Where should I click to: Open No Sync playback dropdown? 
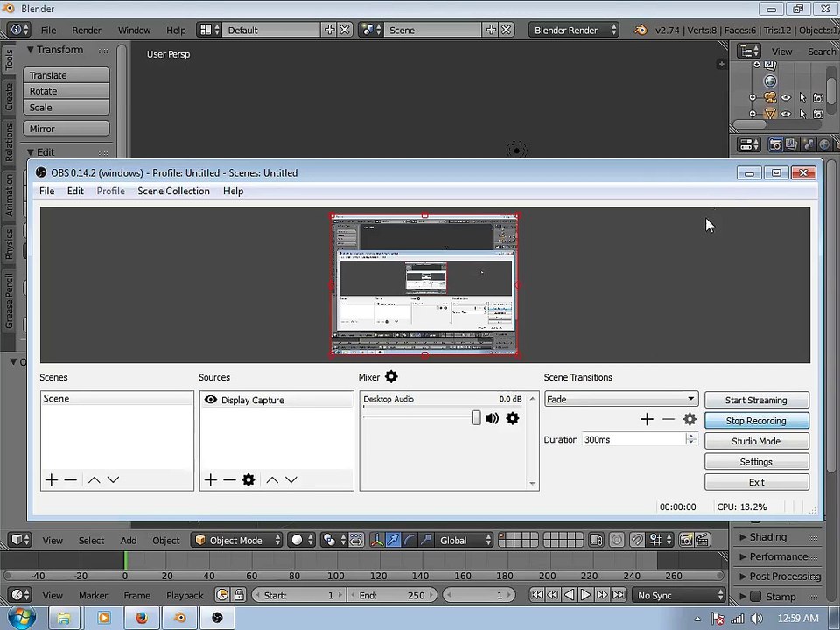coord(679,595)
